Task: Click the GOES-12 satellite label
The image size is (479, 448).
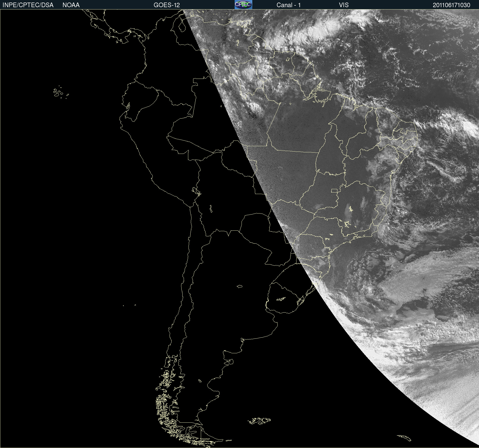Action: 167,5
